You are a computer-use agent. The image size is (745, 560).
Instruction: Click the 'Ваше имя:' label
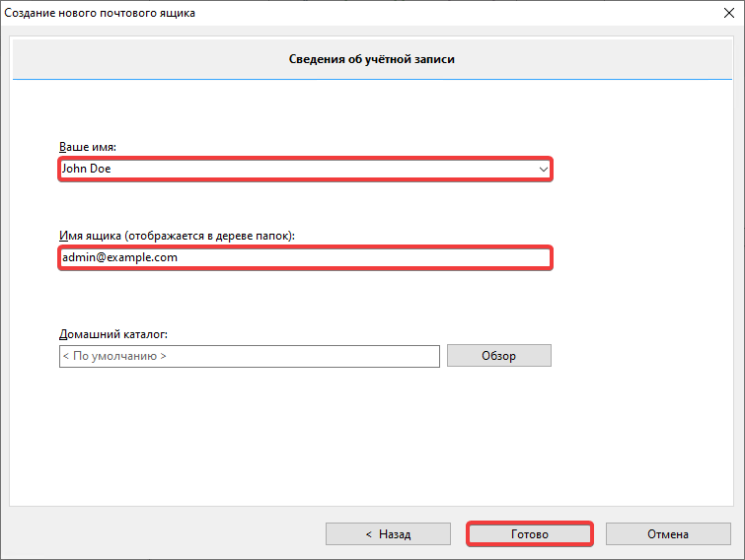tap(89, 147)
